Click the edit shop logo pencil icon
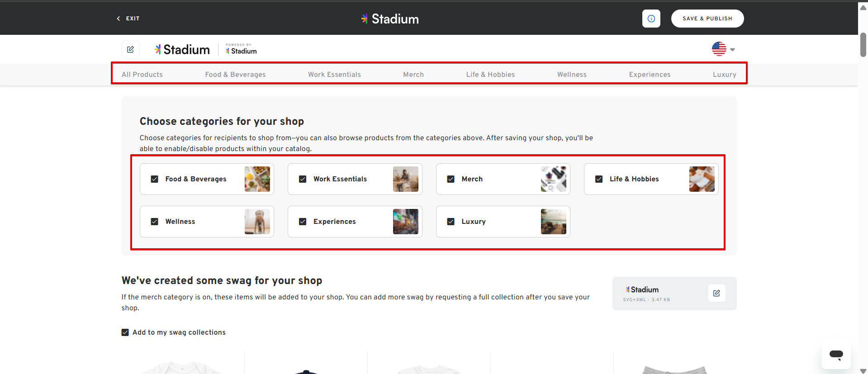Screen dimensions: 868x374 (130, 49)
